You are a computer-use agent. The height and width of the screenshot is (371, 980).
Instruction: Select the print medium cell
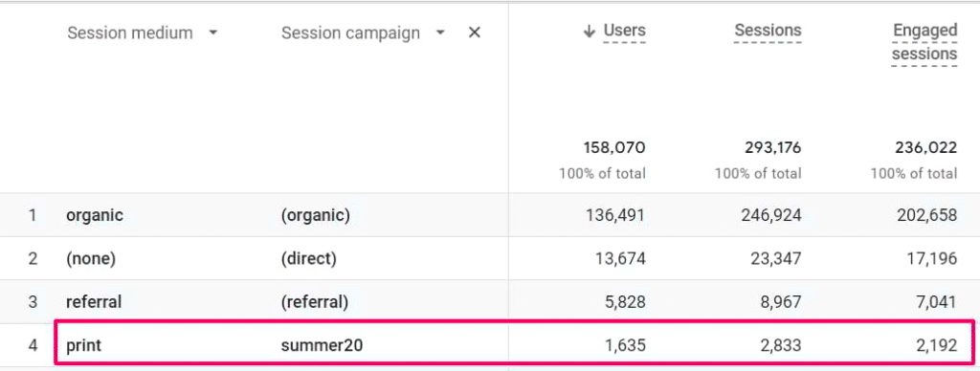[x=83, y=345]
